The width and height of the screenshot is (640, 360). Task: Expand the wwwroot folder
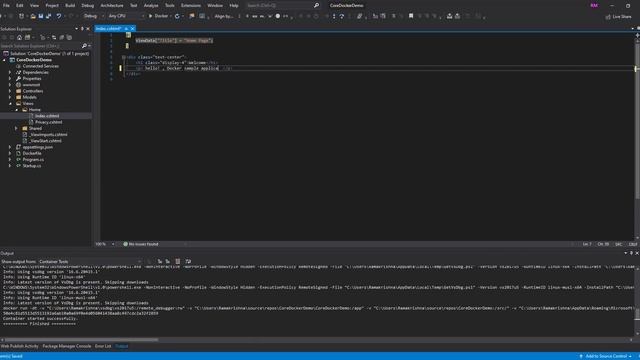coord(10,85)
